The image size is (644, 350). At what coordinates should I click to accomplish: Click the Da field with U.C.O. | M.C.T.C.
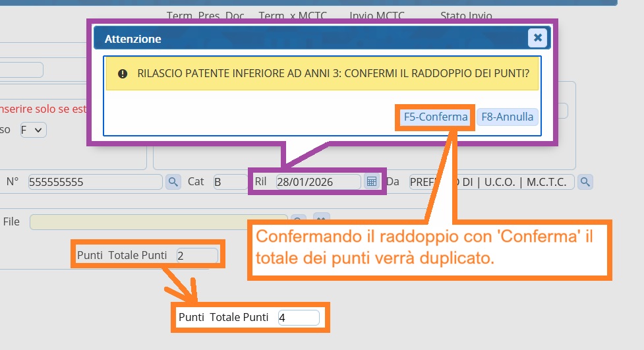[x=491, y=182]
